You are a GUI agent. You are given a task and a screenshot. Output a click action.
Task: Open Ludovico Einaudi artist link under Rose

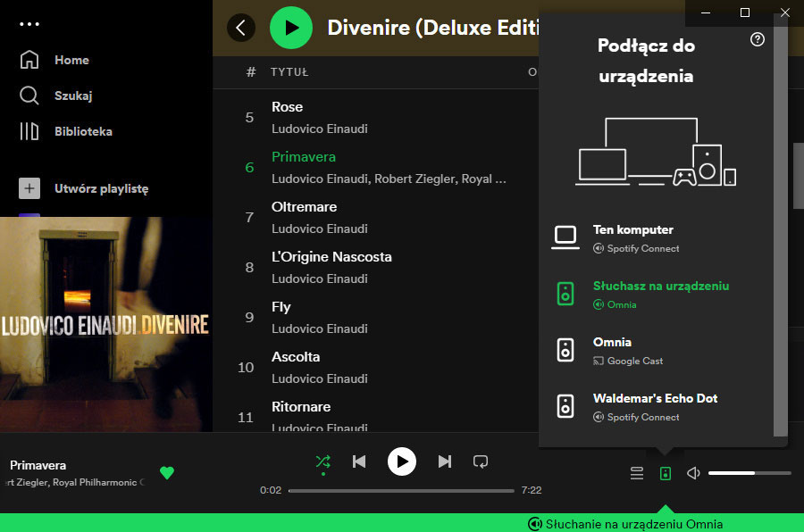320,129
